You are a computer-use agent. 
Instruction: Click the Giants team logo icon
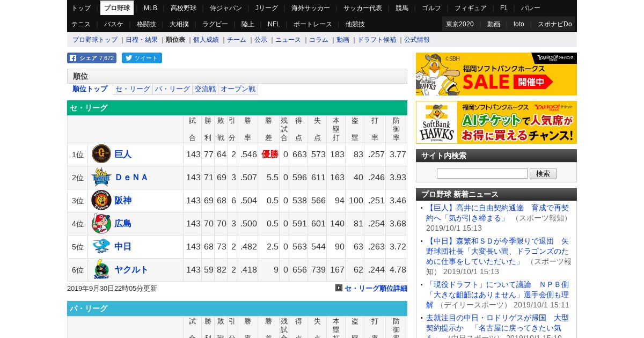[x=101, y=154]
